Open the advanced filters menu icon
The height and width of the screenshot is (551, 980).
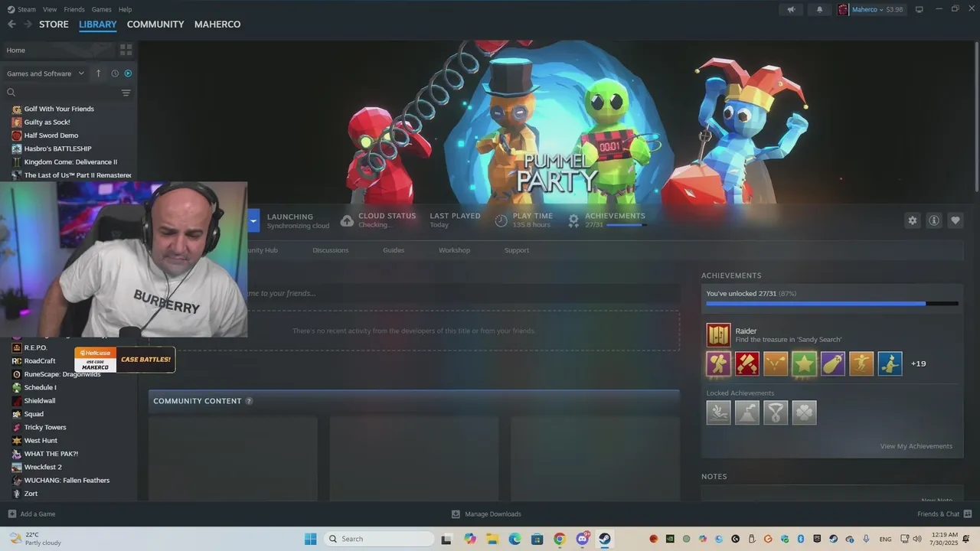click(x=126, y=93)
